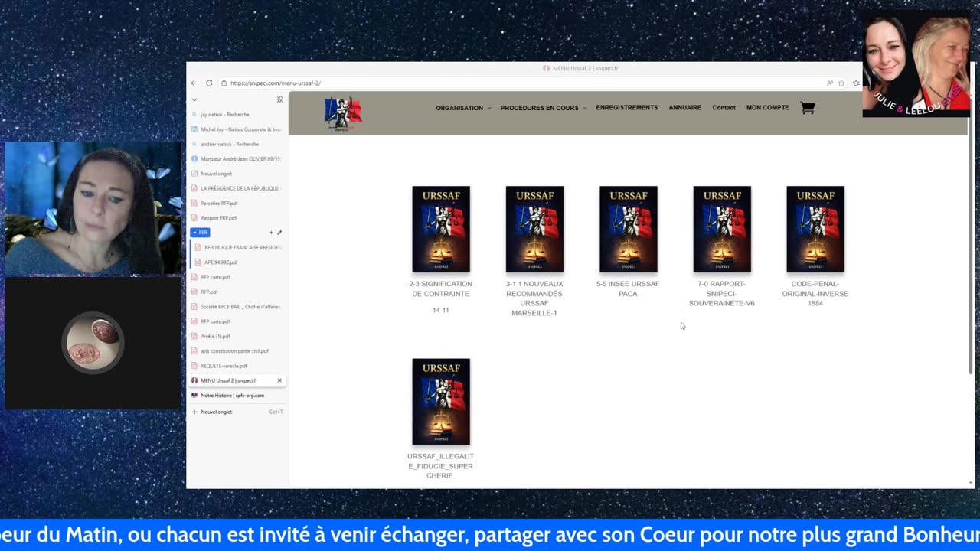Select the 'Arrêté (1).pdf' tab
This screenshot has height=551, width=980.
click(x=237, y=336)
